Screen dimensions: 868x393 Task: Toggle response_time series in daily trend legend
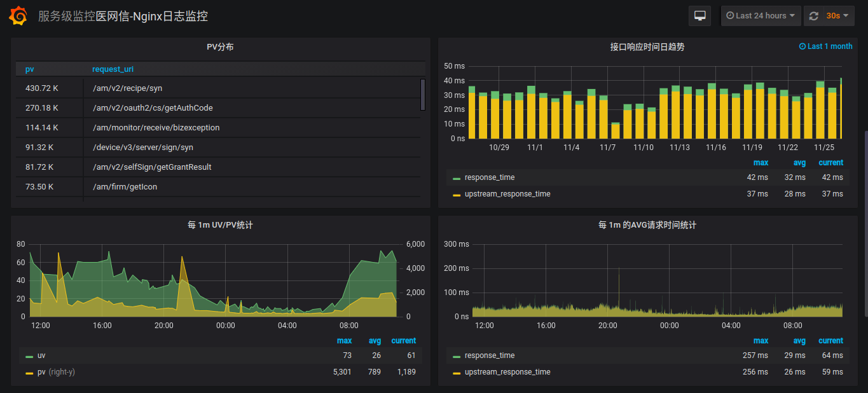coord(490,177)
